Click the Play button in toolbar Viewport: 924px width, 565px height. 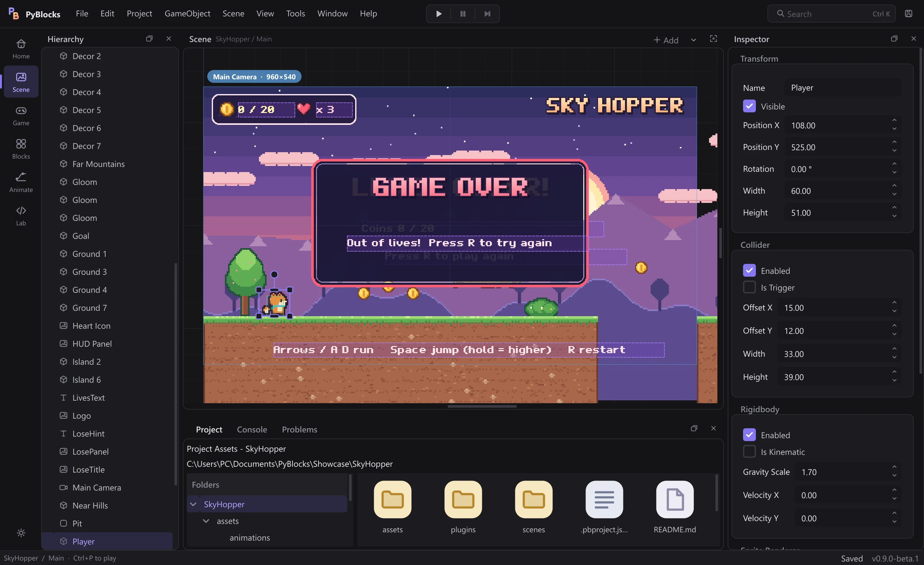pos(438,14)
